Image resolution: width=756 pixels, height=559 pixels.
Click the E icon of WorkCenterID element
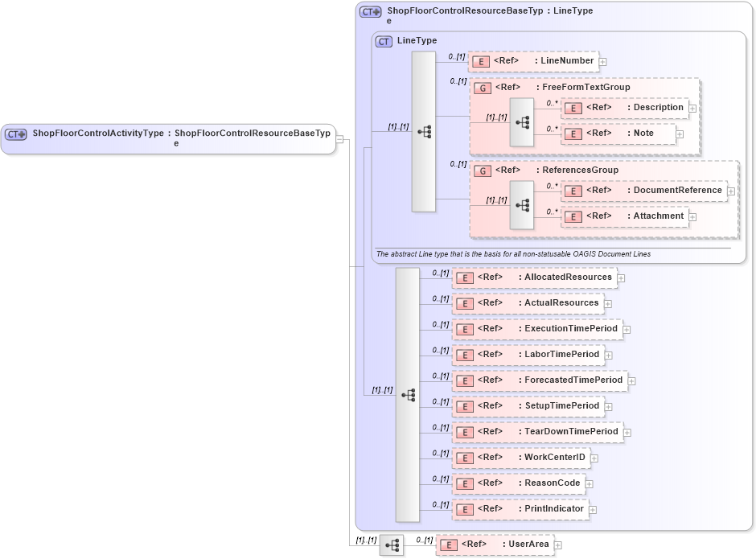tap(464, 456)
